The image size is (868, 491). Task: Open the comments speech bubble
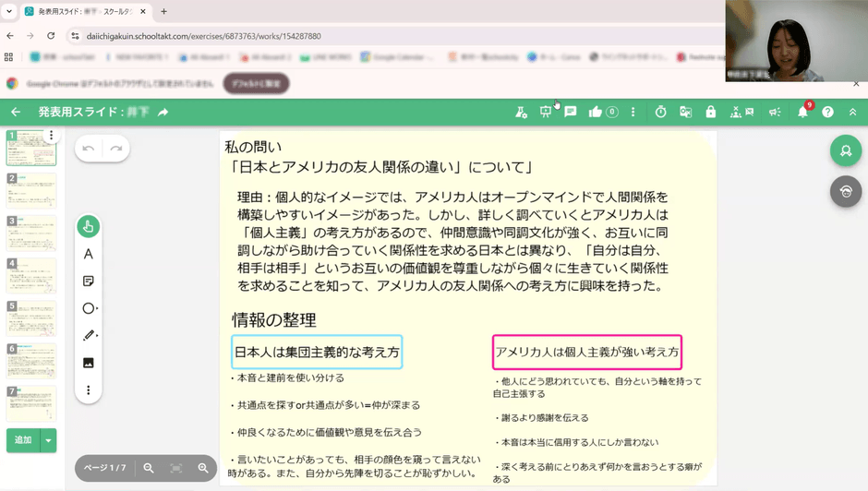[x=570, y=112]
